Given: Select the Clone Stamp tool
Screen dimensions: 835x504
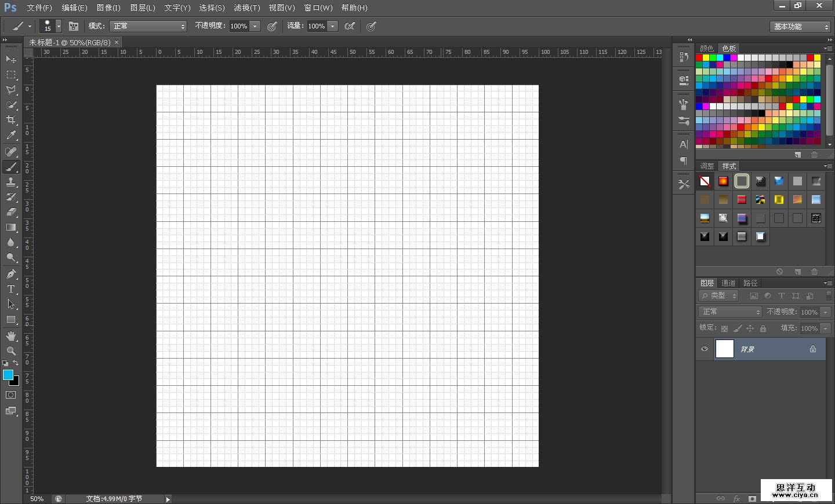Looking at the screenshot, I should (11, 182).
